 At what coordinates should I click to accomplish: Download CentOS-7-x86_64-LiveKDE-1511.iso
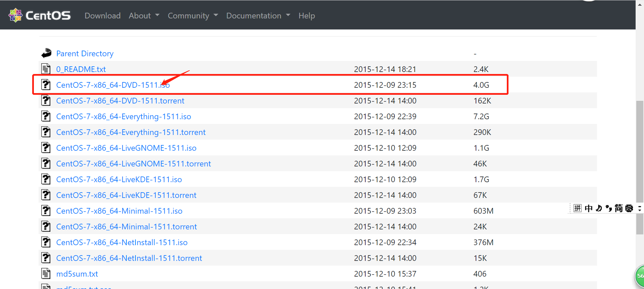119,179
